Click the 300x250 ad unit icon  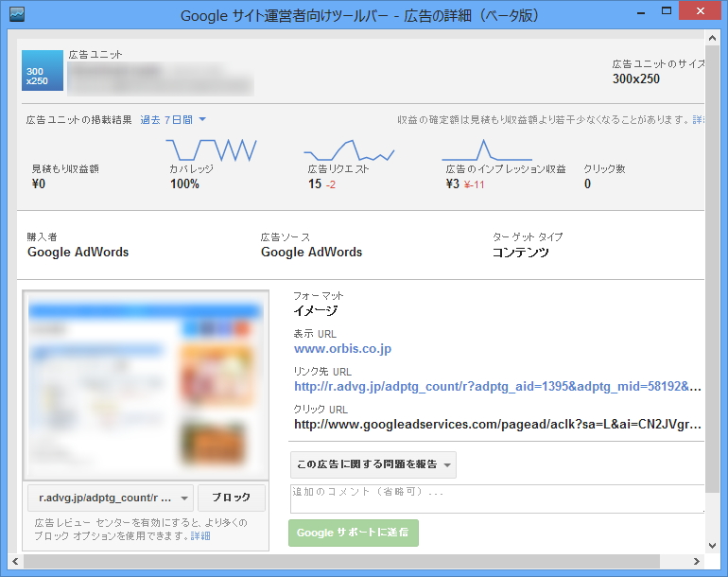point(43,70)
